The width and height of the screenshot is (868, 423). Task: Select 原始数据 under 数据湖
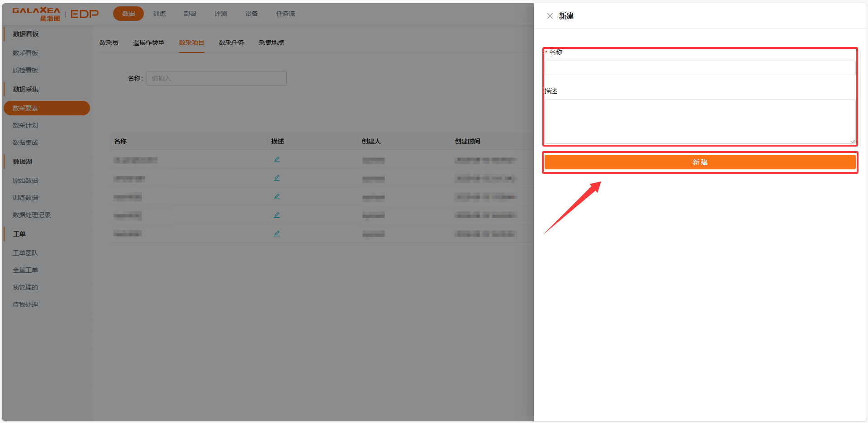(x=25, y=181)
